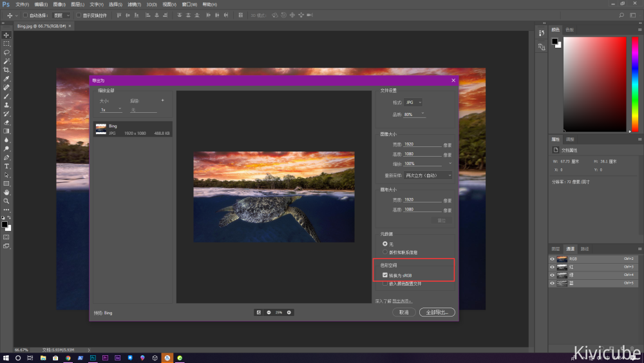Enable the 嵌入颜色配置文件 checkbox

385,283
